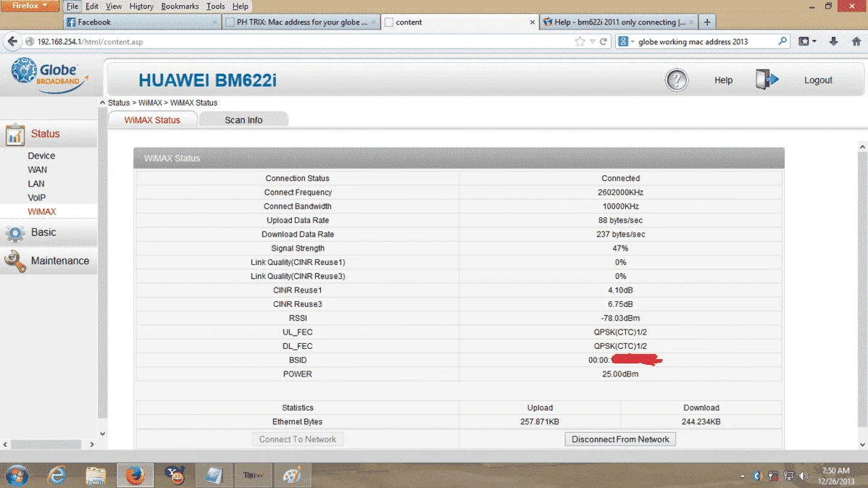The height and width of the screenshot is (488, 868).
Task: Open the History menu
Action: coord(141,6)
